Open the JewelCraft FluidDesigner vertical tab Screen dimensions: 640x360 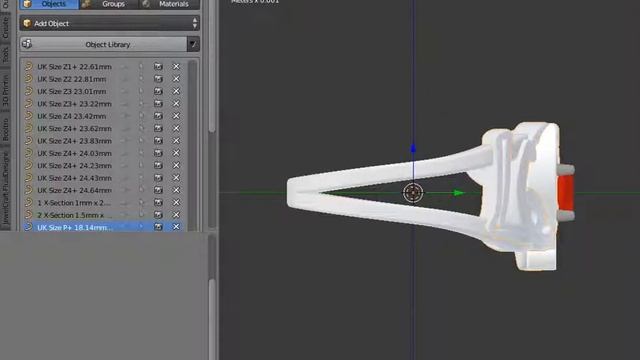5,189
